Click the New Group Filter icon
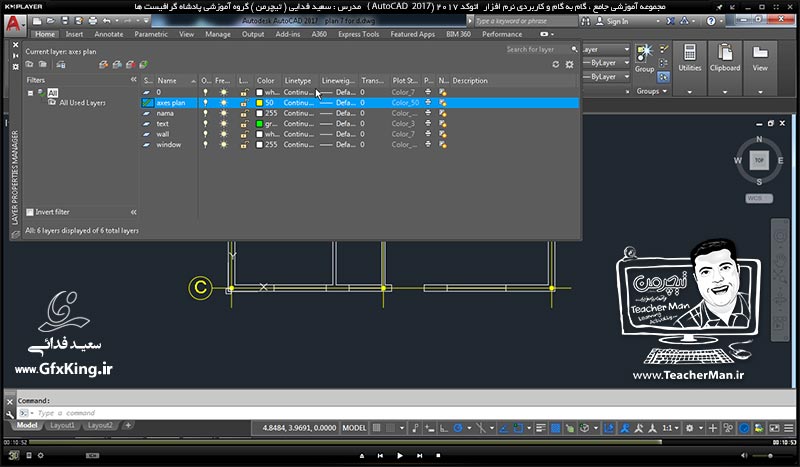 [x=43, y=64]
